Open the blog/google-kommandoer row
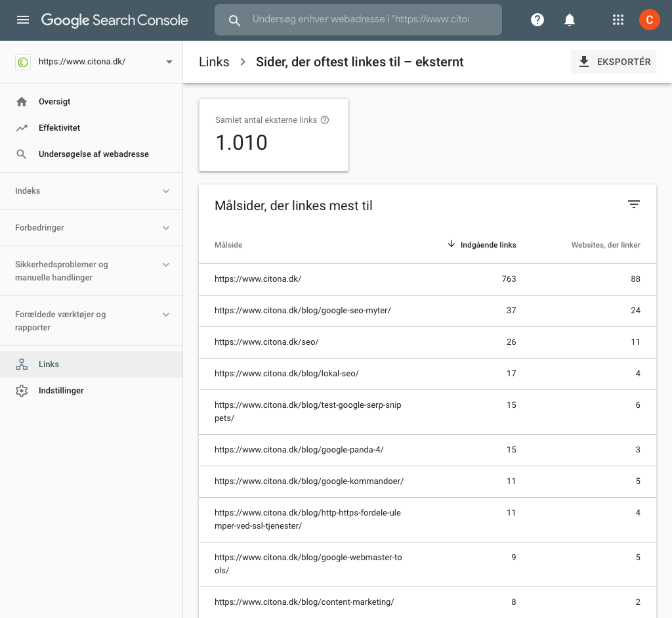This screenshot has width=672, height=618. pyautogui.click(x=427, y=481)
